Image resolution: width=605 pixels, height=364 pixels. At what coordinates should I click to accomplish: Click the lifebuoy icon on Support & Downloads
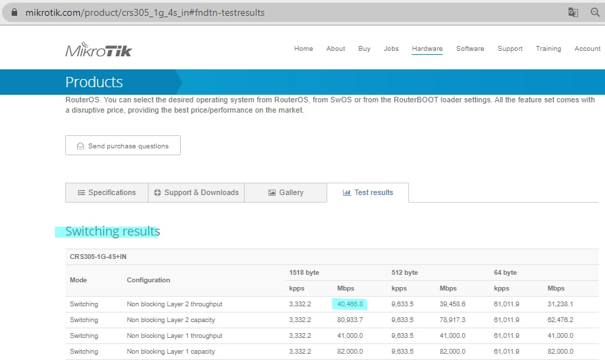(157, 192)
